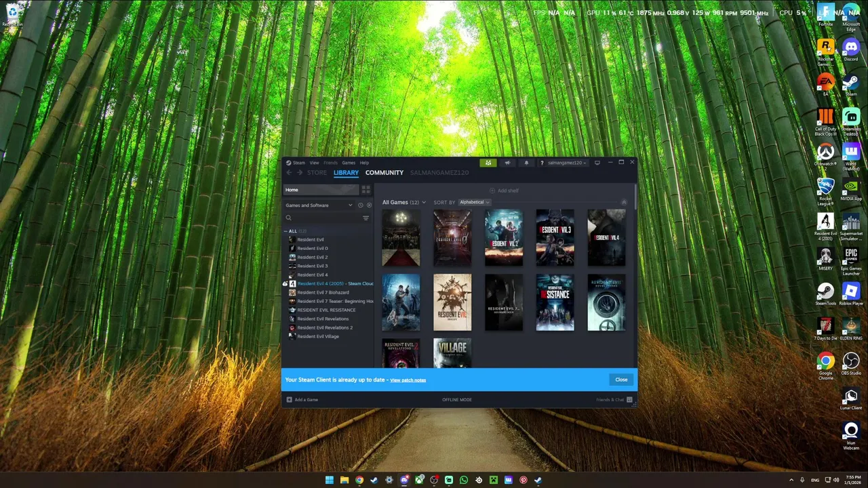868x488 pixels.
Task: Click the Home button in library sidebar
Action: click(321, 190)
